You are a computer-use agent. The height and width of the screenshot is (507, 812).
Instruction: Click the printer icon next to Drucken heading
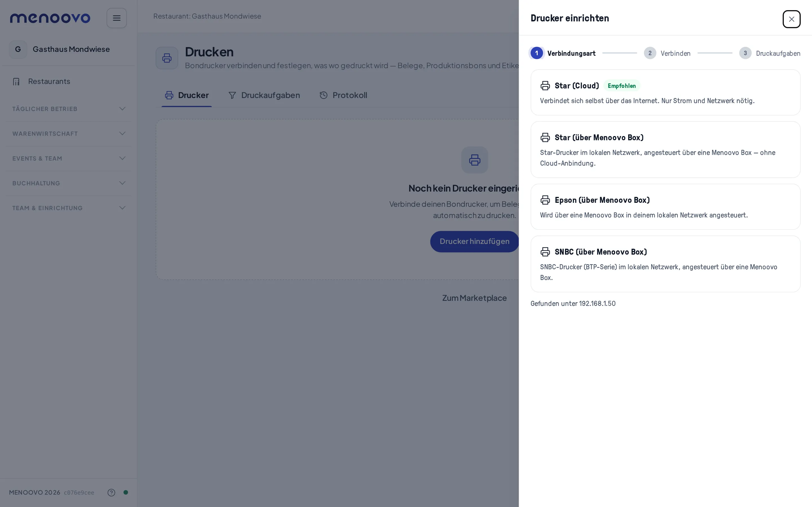tap(167, 58)
